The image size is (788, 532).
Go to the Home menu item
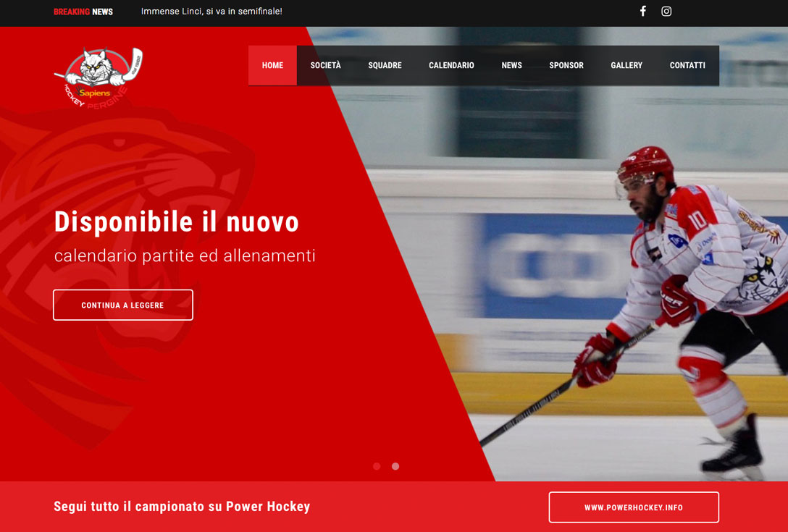click(272, 65)
